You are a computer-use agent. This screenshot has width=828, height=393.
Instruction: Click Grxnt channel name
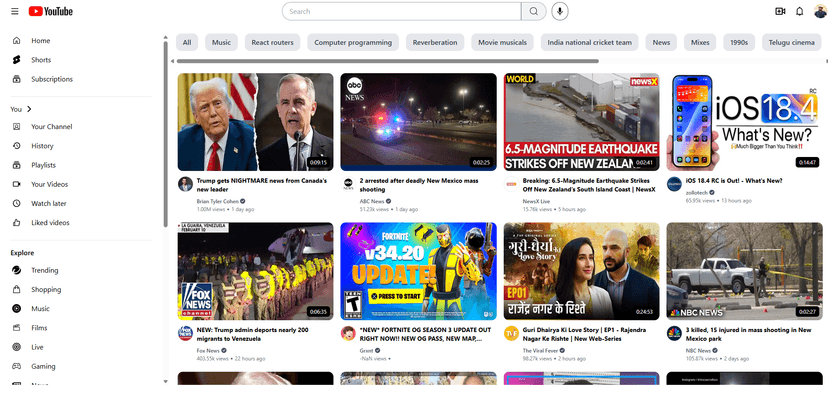point(366,350)
